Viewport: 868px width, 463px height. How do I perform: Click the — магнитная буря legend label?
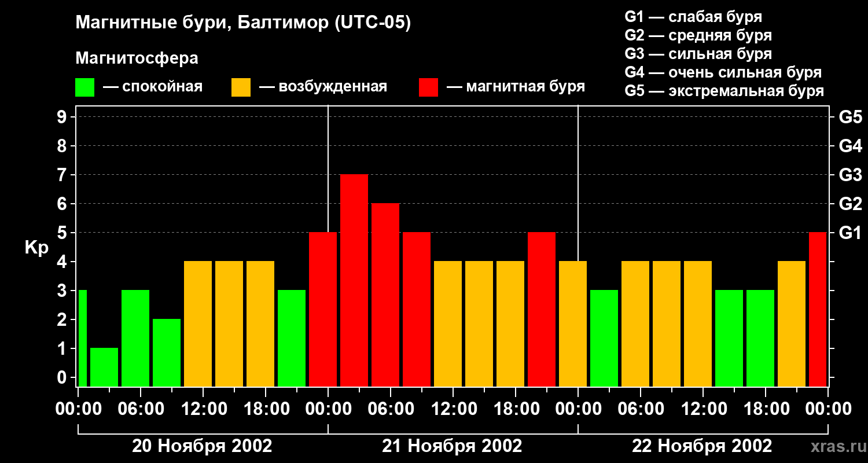pyautogui.click(x=516, y=87)
